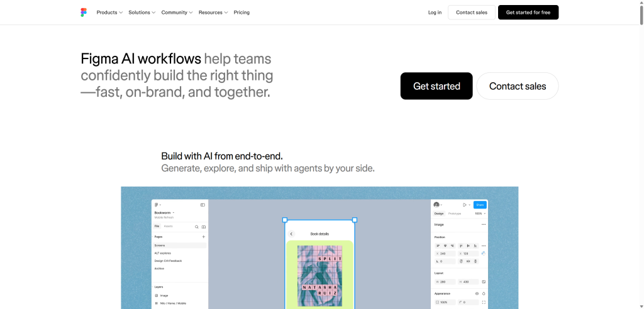This screenshot has height=309, width=644.
Task: Open the Image section's three-dot menu
Action: tap(484, 224)
